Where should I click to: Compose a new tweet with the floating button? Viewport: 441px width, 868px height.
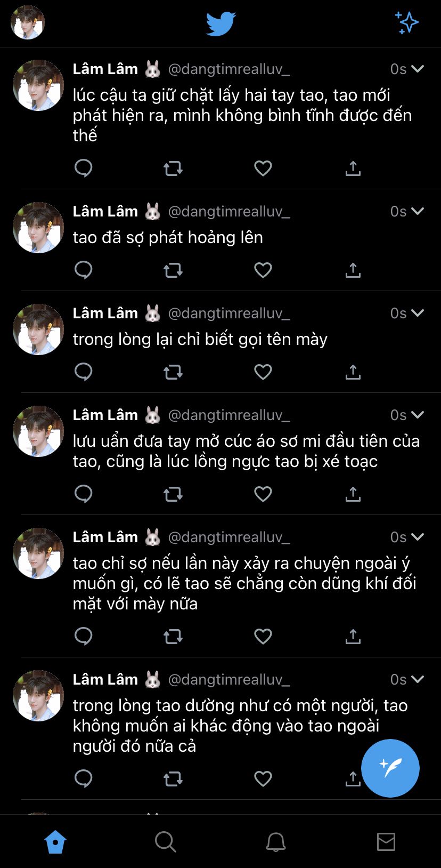(390, 768)
